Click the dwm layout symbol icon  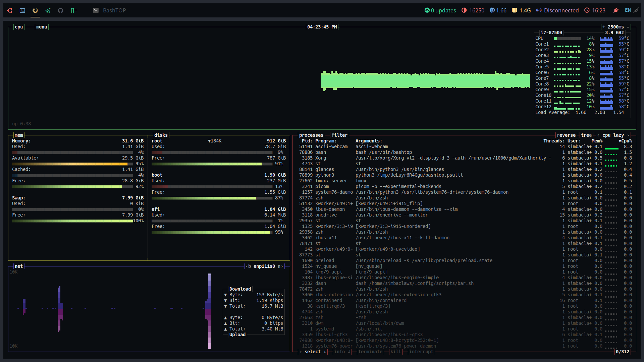pyautogui.click(x=74, y=10)
